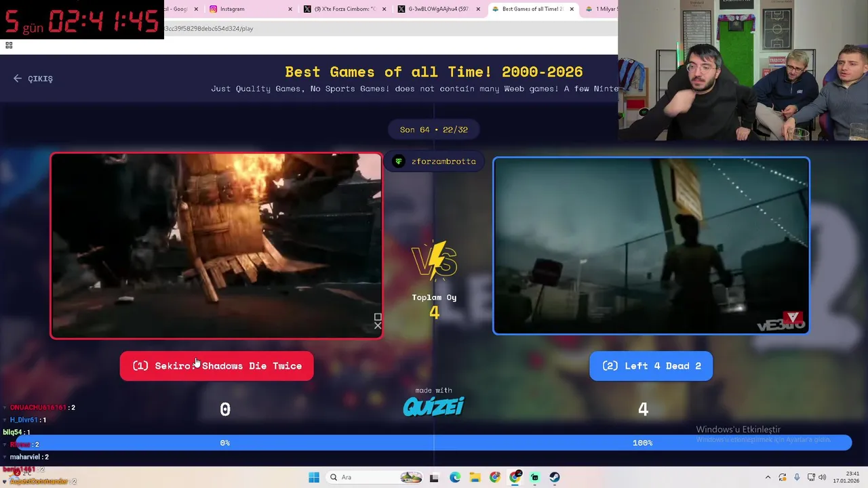Click the Sekiro vote count 0
The image size is (868, 488).
click(225, 409)
